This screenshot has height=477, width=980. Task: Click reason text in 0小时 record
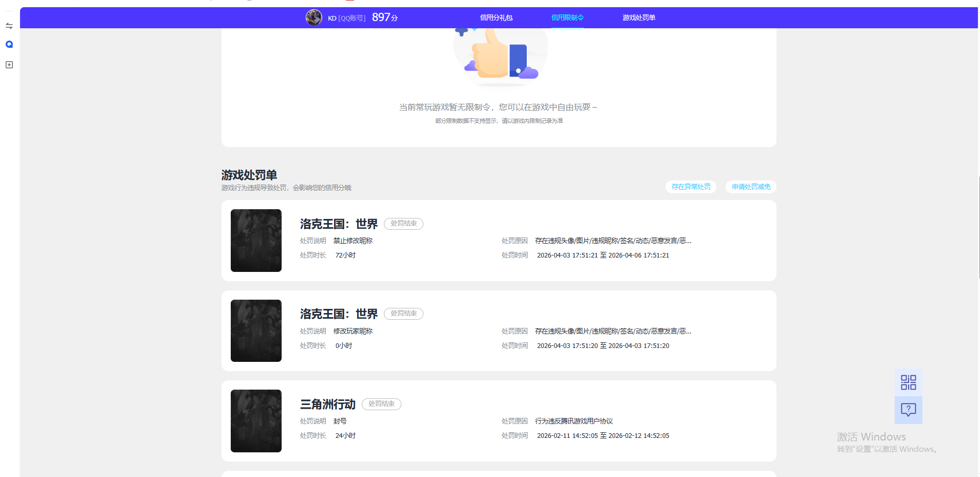613,331
